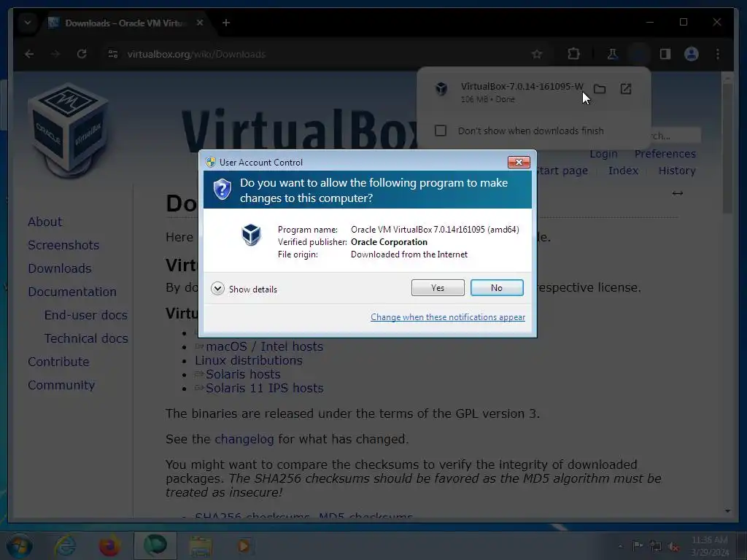Confirm the UAC prompt with Yes

pyautogui.click(x=438, y=287)
